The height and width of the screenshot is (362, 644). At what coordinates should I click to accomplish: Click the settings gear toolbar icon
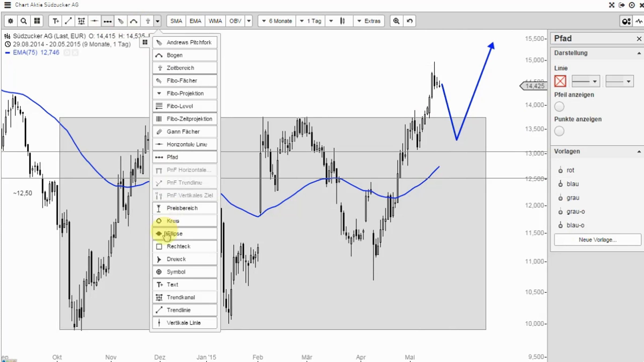(x=10, y=21)
